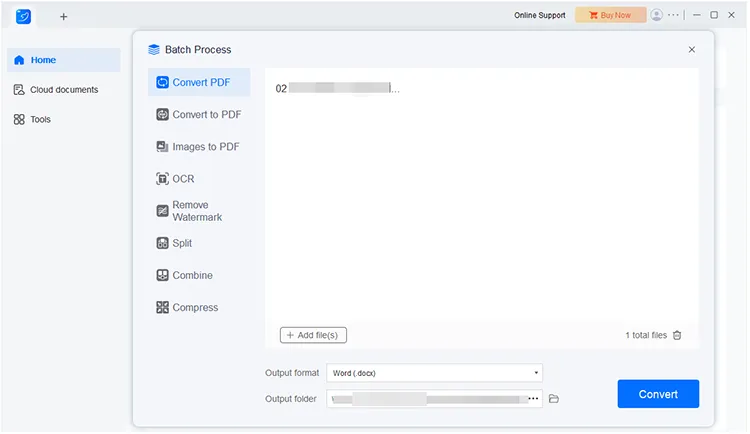Minimize the application window

[x=697, y=15]
